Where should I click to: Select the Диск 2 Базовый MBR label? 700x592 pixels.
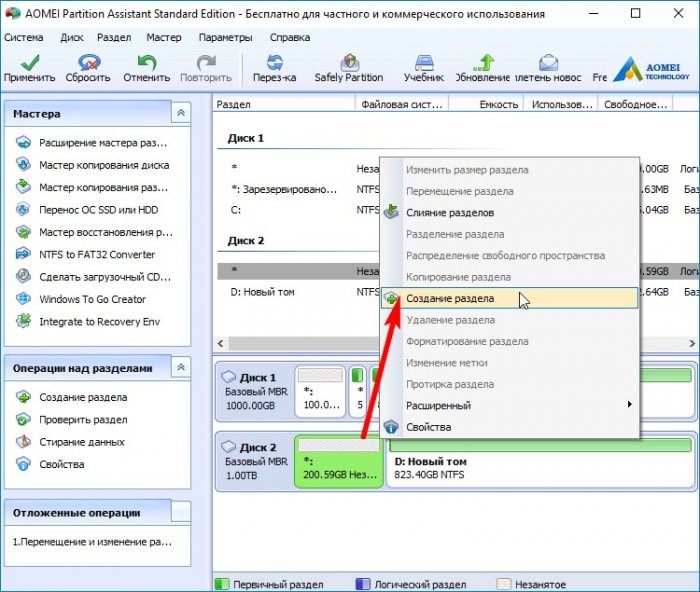click(255, 462)
